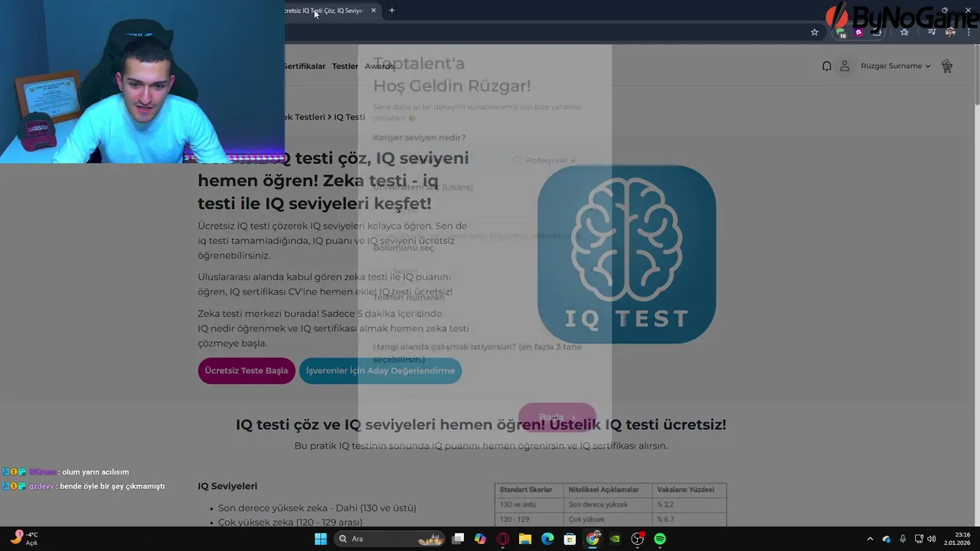Open the Sertifikalar navigation item
Viewport: 980px width, 551px height.
tap(305, 66)
